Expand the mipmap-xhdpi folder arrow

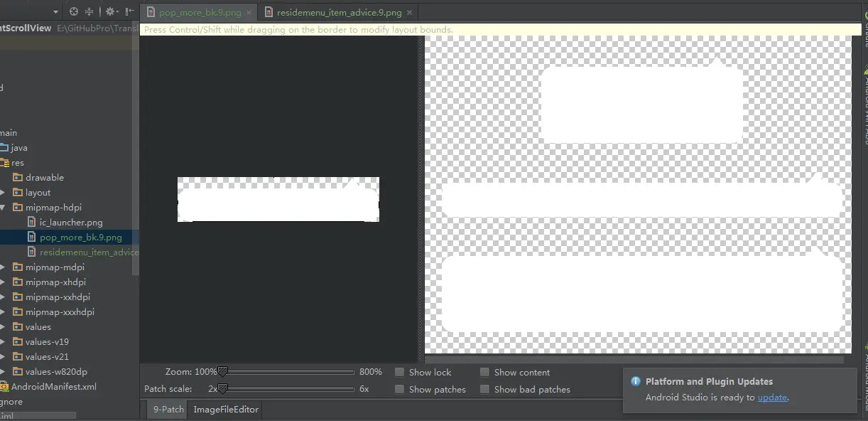click(3, 282)
